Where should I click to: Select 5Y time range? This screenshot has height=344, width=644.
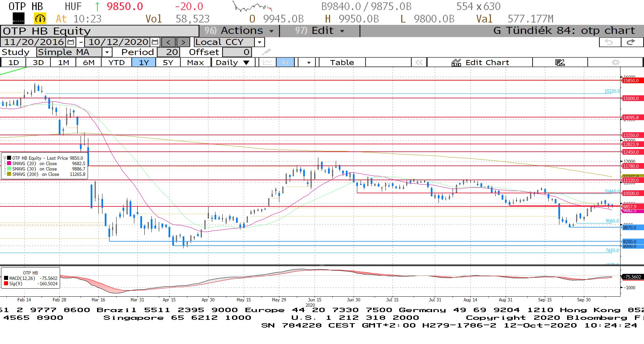click(x=168, y=62)
